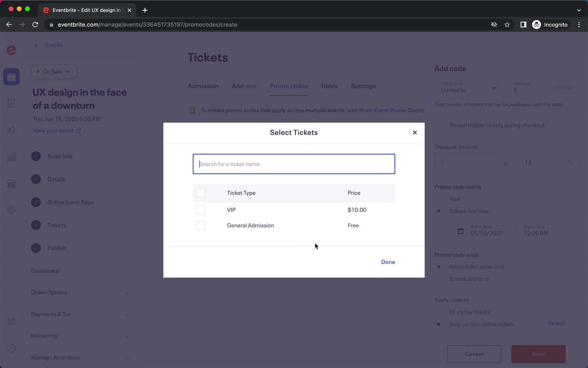
Task: Toggle the General Admission ticket checkbox
Action: [200, 225]
